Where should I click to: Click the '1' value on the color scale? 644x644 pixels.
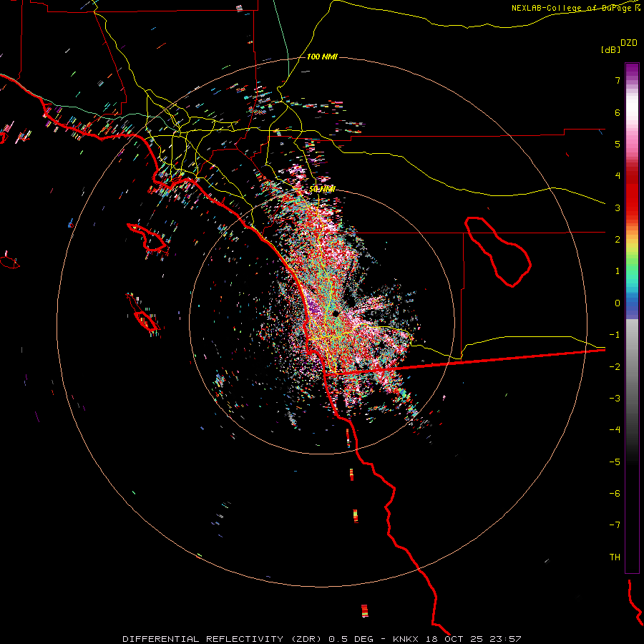click(618, 271)
